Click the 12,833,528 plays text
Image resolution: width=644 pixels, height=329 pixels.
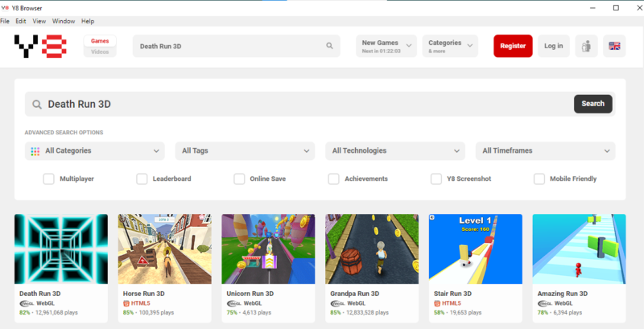(368, 313)
